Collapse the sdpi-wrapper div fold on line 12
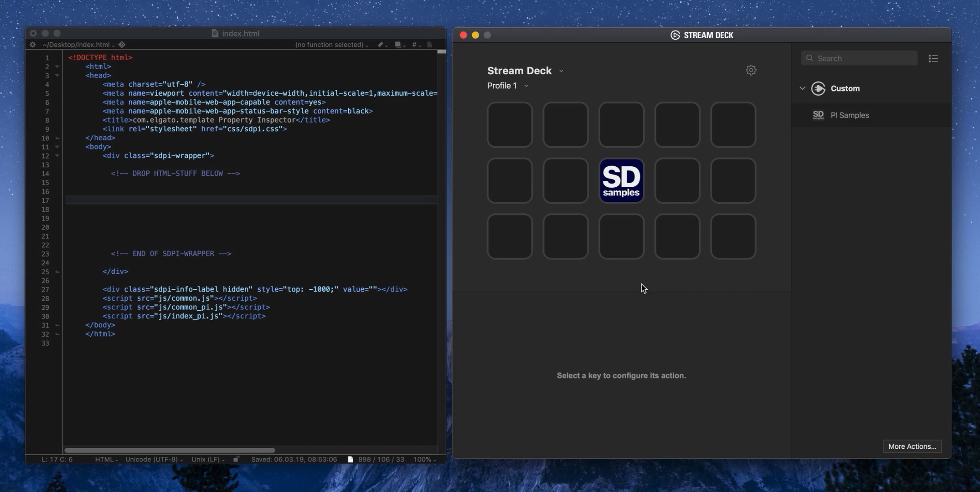 tap(57, 155)
